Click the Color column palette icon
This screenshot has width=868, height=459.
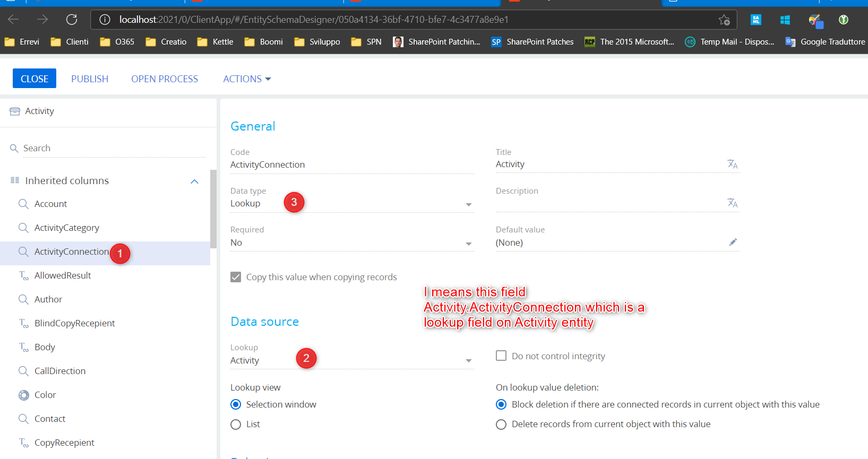click(23, 395)
